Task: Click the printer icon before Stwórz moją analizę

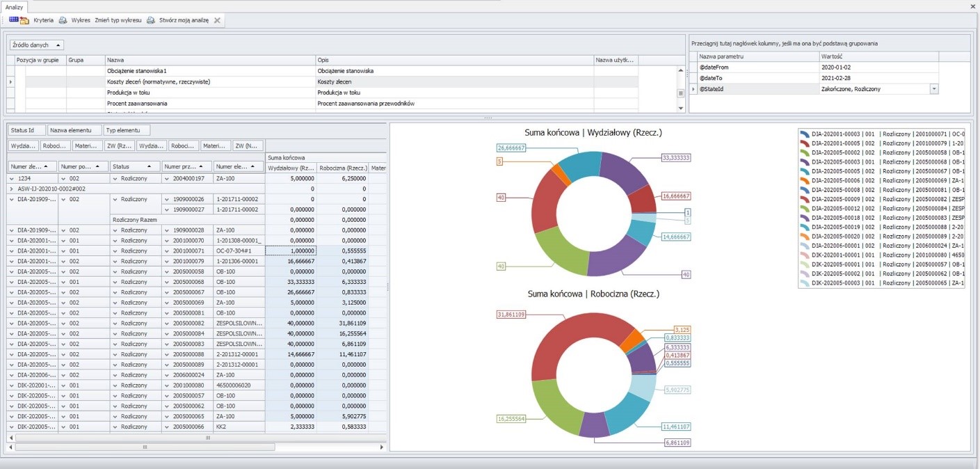Action: point(151,21)
